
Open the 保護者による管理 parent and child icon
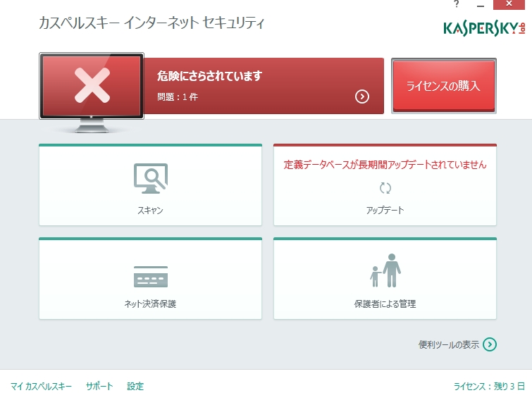[385, 270]
